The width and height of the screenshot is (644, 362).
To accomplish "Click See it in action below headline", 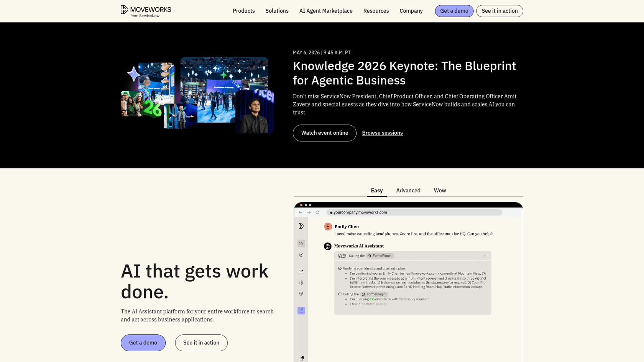I will (201, 343).
